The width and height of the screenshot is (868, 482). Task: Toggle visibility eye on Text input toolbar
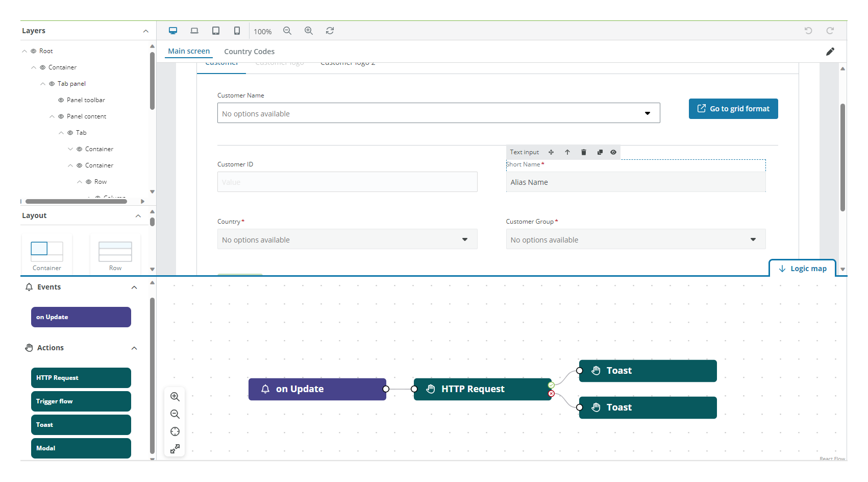[x=613, y=152]
